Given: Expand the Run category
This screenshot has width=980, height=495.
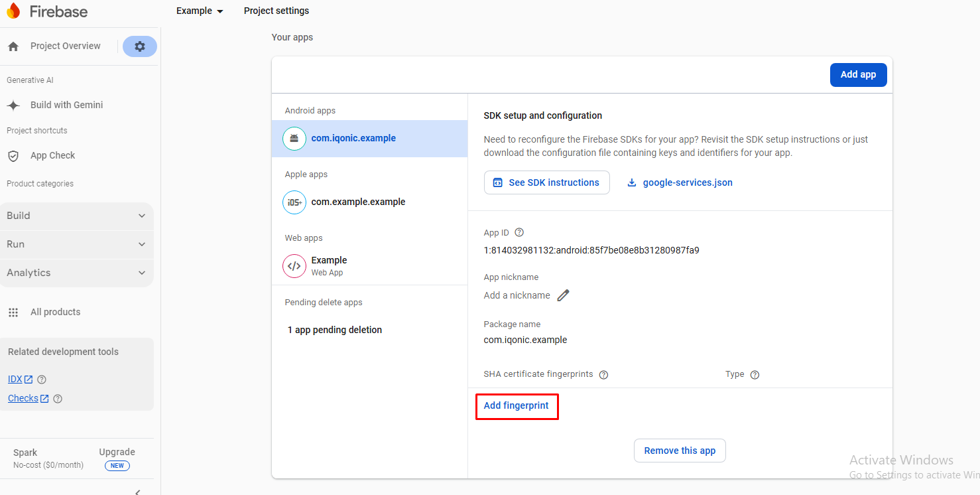Looking at the screenshot, I should (76, 244).
